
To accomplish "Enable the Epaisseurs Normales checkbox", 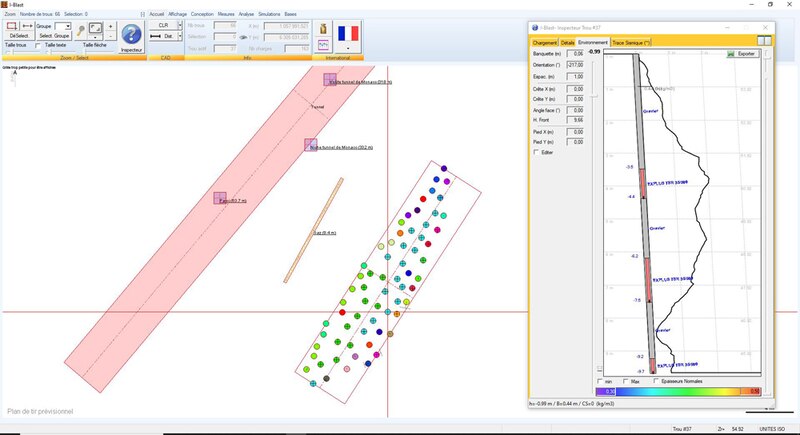I will 656,381.
